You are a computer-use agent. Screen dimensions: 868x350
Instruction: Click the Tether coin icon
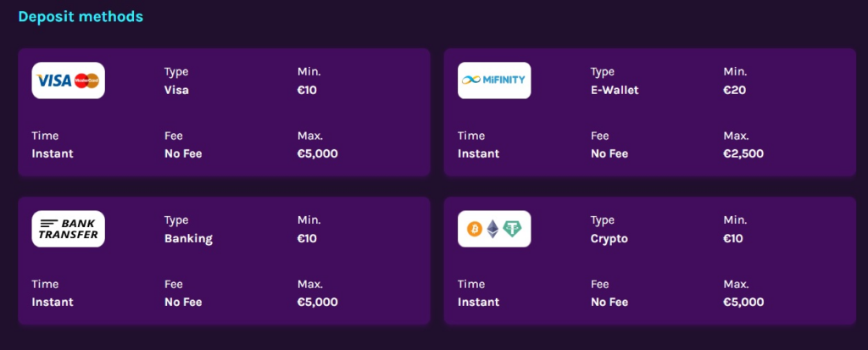pos(512,229)
